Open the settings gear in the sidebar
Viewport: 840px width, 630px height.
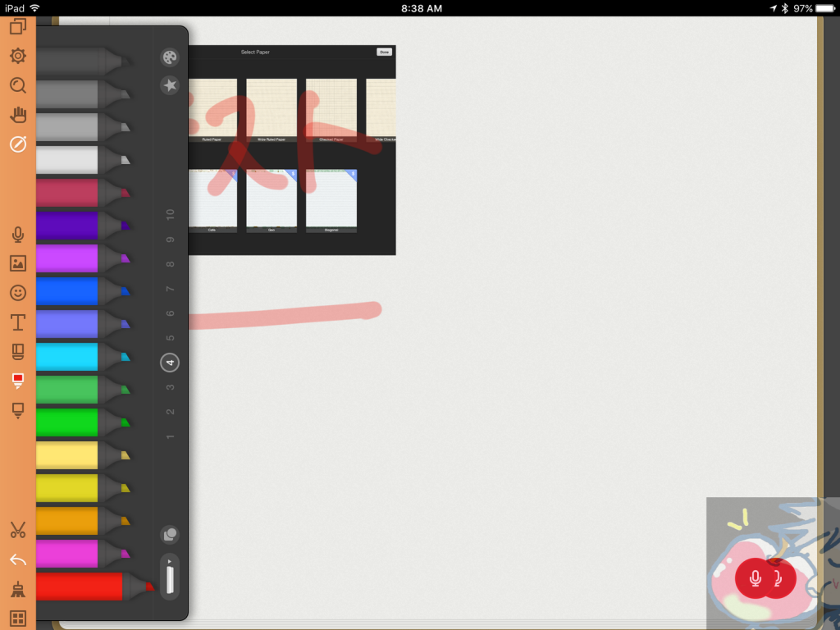pyautogui.click(x=17, y=56)
